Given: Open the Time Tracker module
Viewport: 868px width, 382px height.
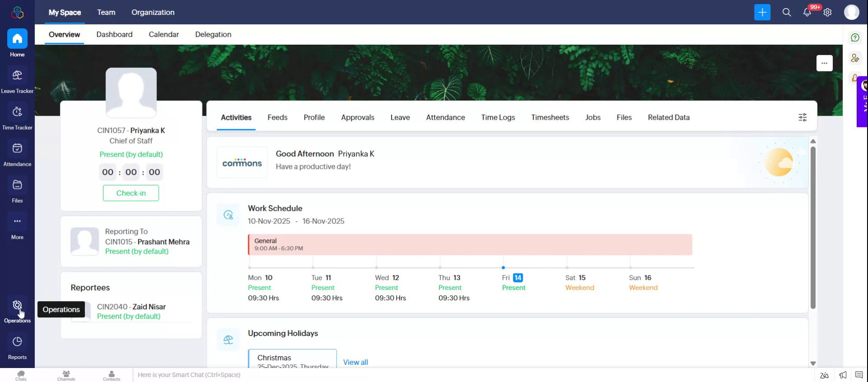Looking at the screenshot, I should coord(17,117).
